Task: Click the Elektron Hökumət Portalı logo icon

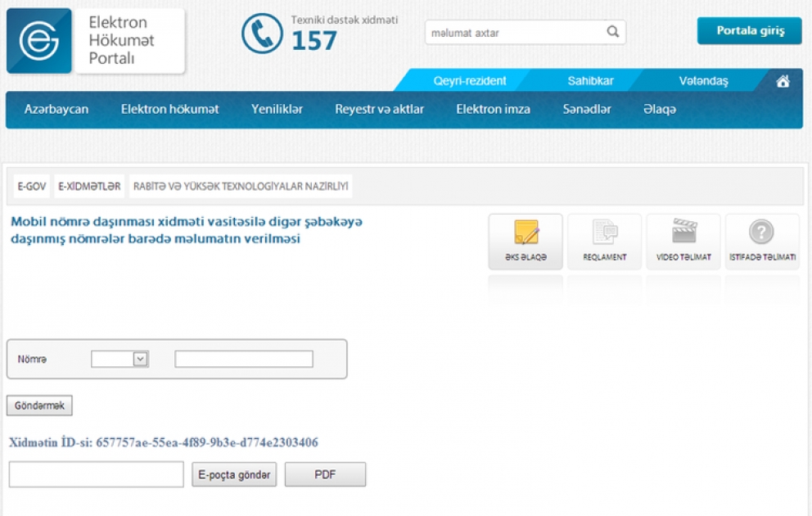Action: point(38,40)
